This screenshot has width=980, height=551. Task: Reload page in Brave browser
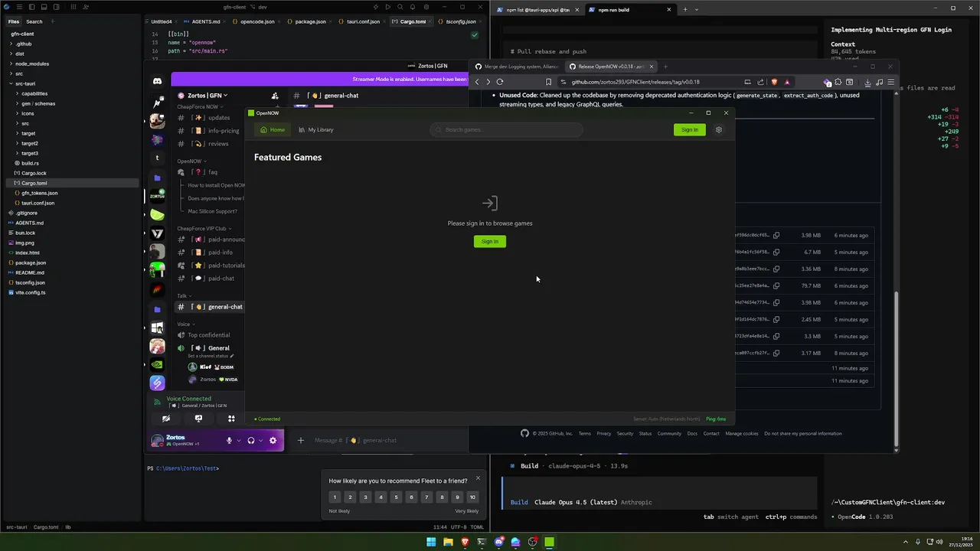click(500, 82)
